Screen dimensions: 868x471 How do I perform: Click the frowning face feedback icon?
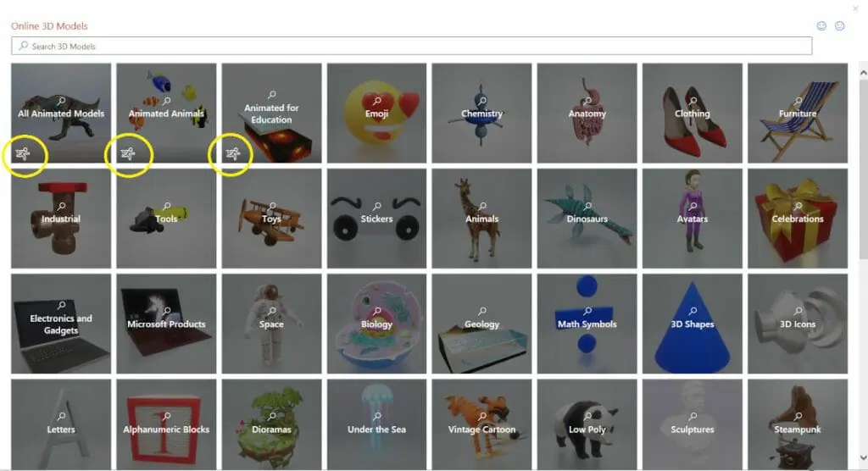(x=840, y=26)
